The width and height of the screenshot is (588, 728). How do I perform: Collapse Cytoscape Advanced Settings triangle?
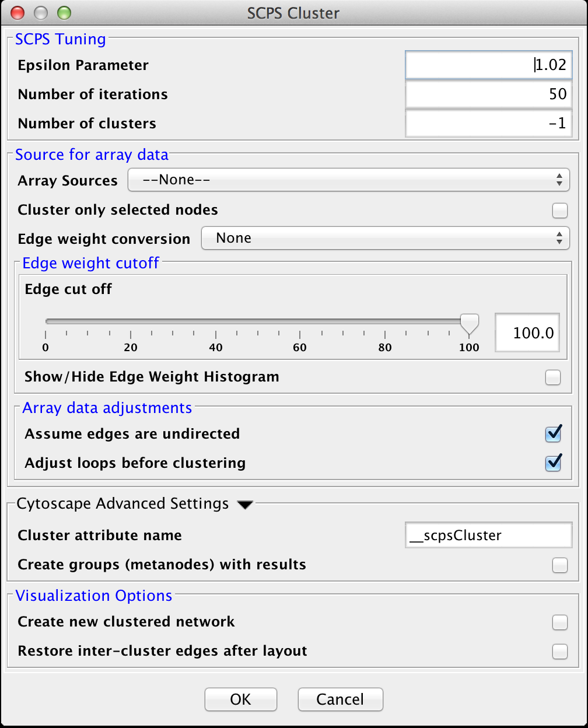[x=244, y=505]
